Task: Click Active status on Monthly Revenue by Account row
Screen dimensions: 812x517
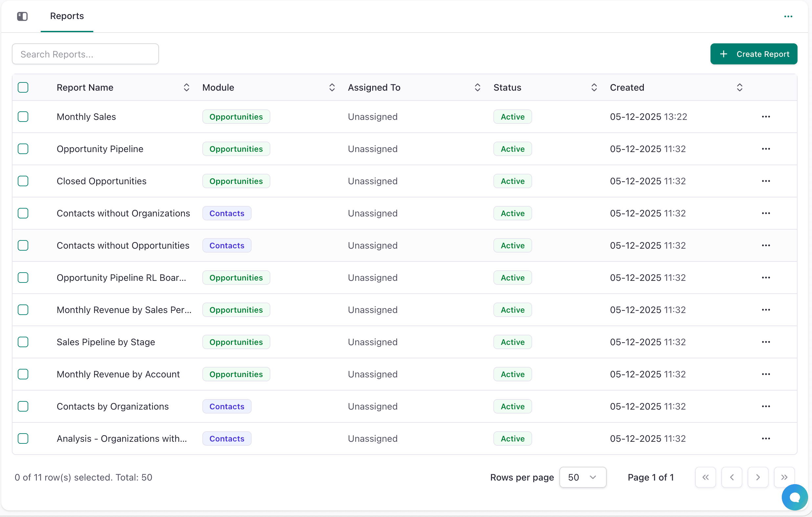Action: click(512, 374)
